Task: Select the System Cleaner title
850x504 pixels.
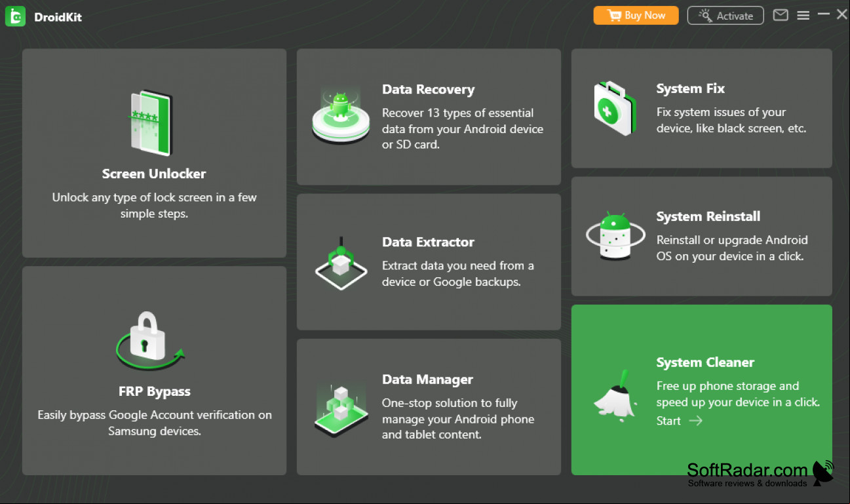Action: coord(705,362)
